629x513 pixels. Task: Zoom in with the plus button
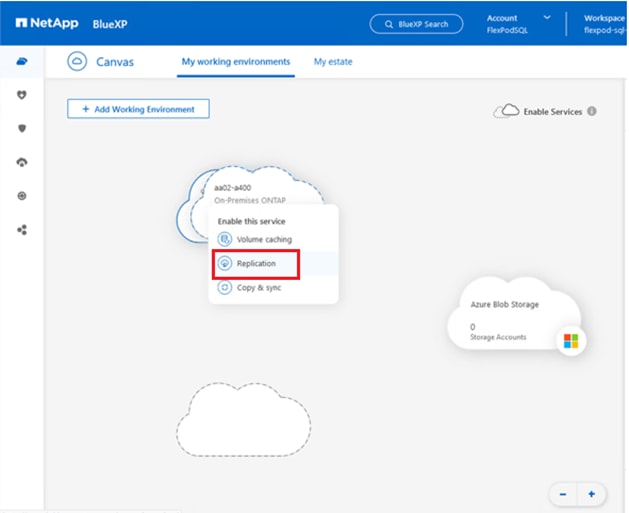tap(591, 494)
